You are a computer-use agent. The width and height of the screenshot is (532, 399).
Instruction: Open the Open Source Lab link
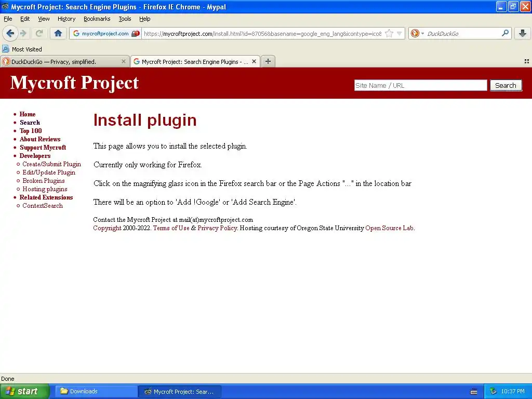390,228
